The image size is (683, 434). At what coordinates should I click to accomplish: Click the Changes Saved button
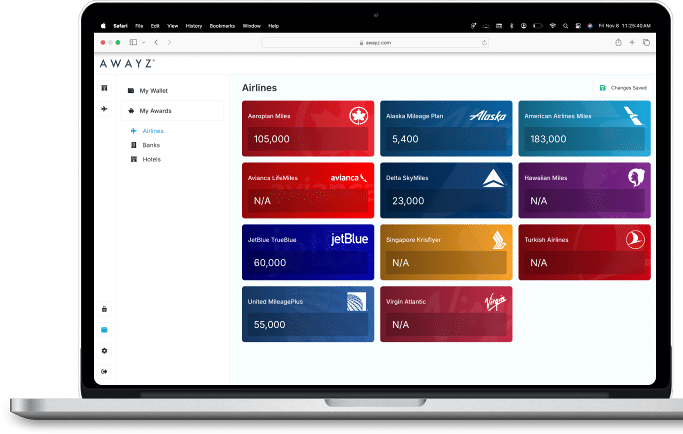tap(623, 88)
